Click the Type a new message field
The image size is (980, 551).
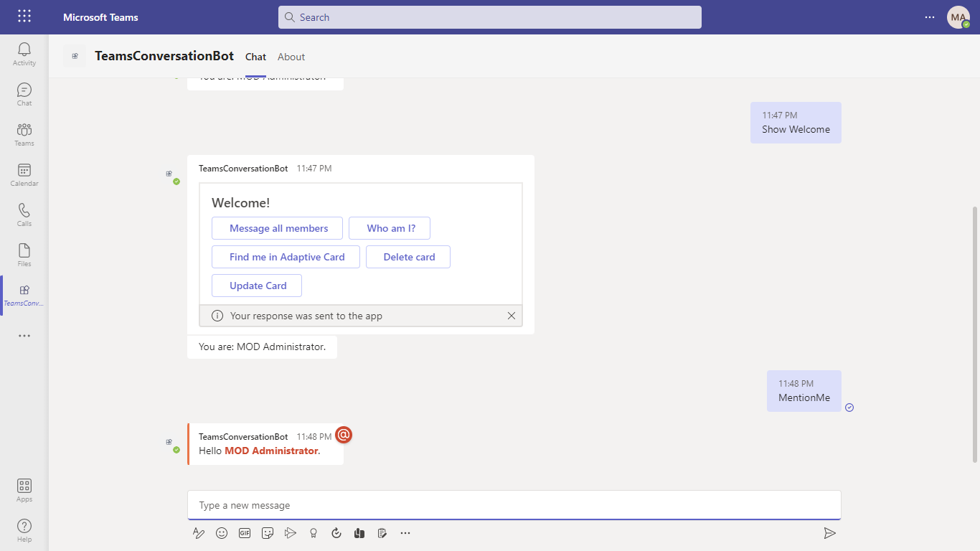tap(514, 505)
